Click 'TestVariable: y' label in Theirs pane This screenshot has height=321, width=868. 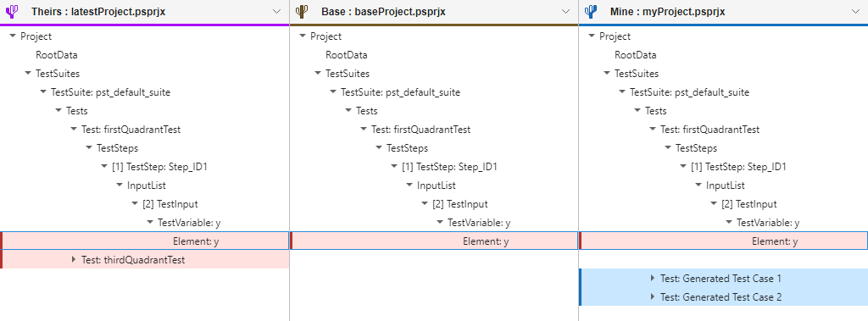coord(189,223)
